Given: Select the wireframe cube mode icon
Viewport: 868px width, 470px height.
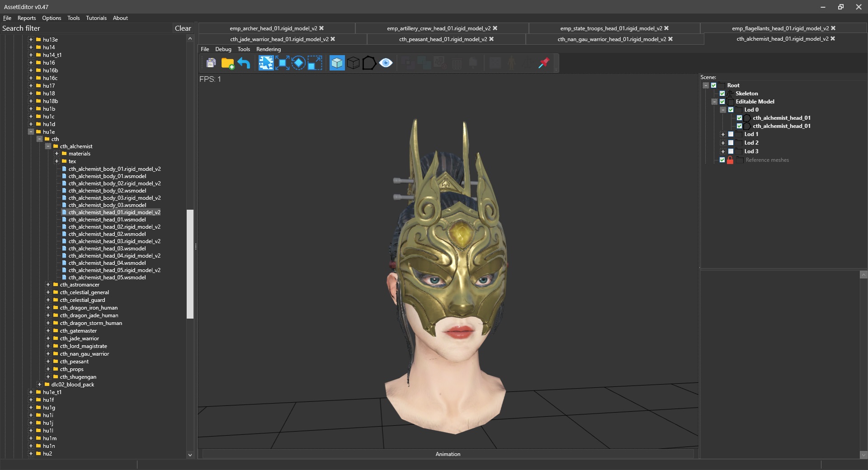Looking at the screenshot, I should (353, 63).
